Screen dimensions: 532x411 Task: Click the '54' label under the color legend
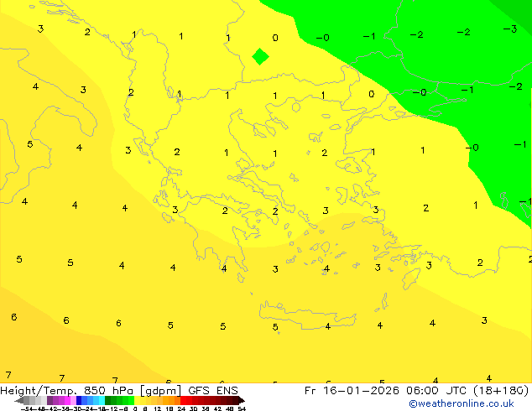pos(242,408)
